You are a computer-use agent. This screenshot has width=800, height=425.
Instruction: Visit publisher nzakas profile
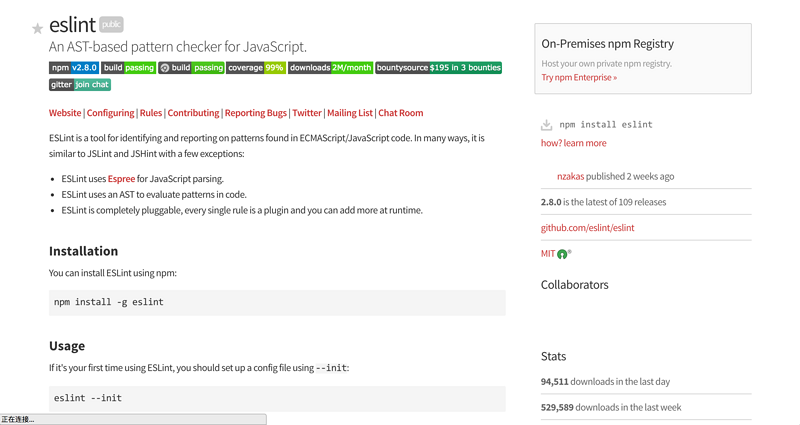(570, 176)
